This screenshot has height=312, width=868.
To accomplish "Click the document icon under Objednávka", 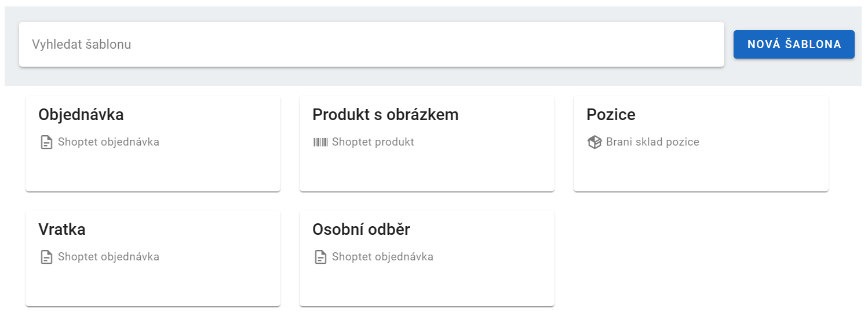I will coord(46,142).
